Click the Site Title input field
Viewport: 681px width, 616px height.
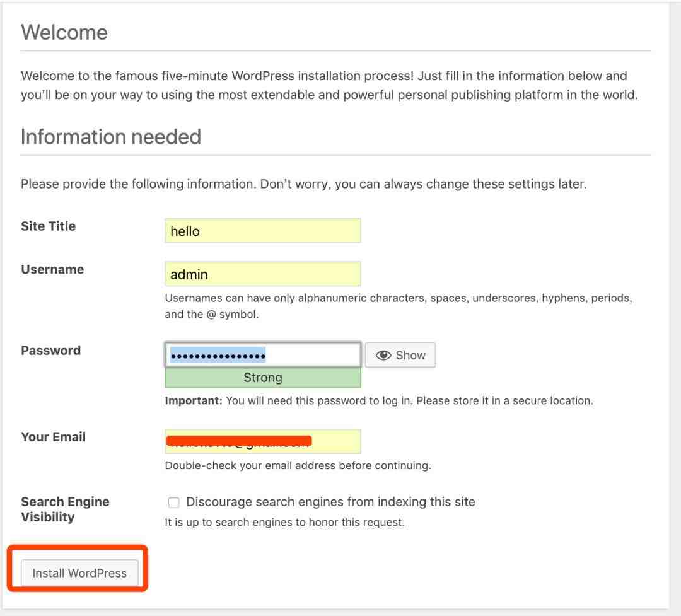coord(262,231)
